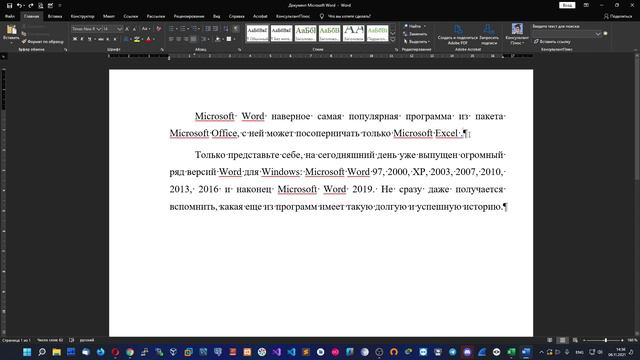Click Create and Share Adobe PDF

(x=458, y=34)
